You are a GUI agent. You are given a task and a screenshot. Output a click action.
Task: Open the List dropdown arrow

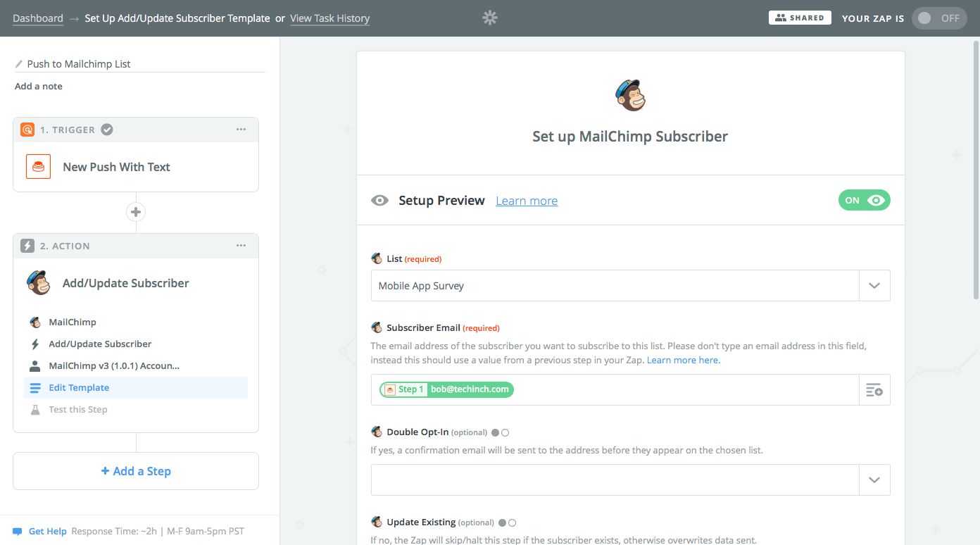click(874, 286)
